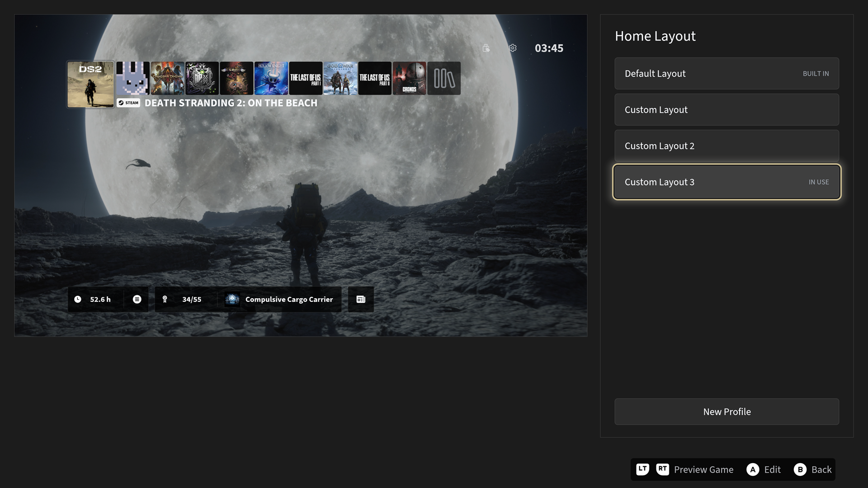
Task: Click the Steam source badge
Action: pos(128,103)
